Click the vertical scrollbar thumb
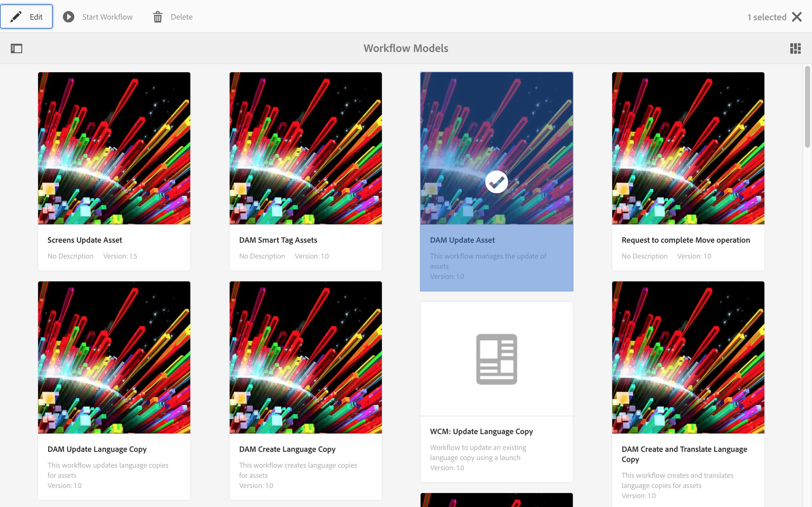Viewport: 812px width, 507px height. pos(807,107)
